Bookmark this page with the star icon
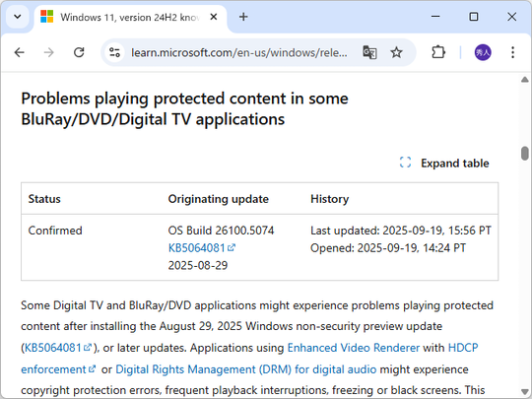This screenshot has width=532, height=399. click(396, 52)
